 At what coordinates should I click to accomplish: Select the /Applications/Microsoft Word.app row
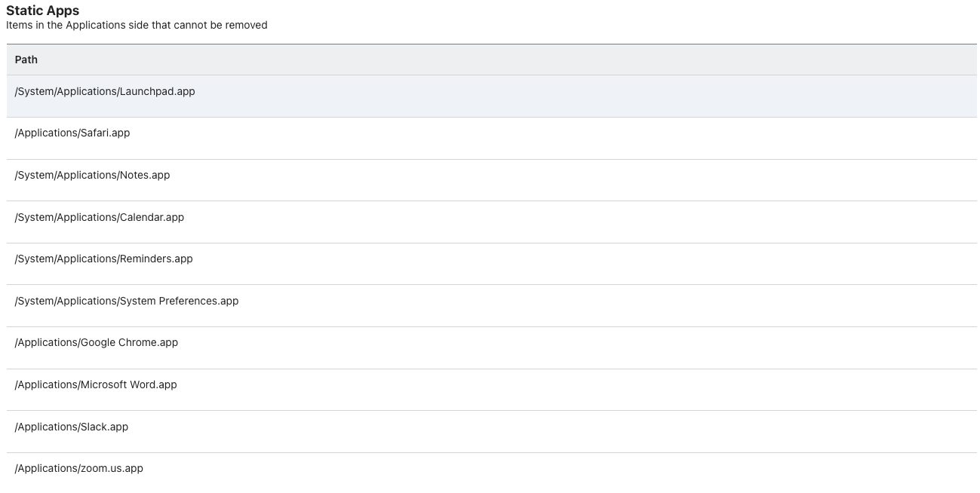coord(491,390)
